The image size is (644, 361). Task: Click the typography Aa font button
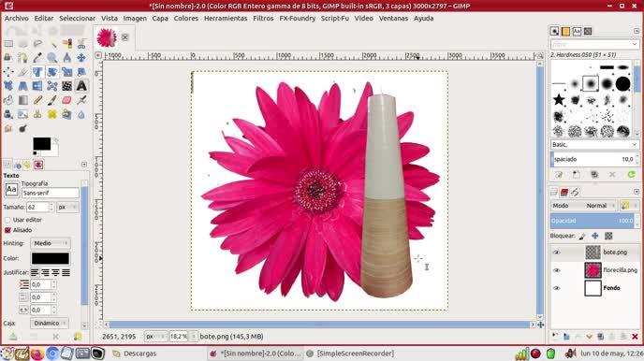(x=11, y=189)
